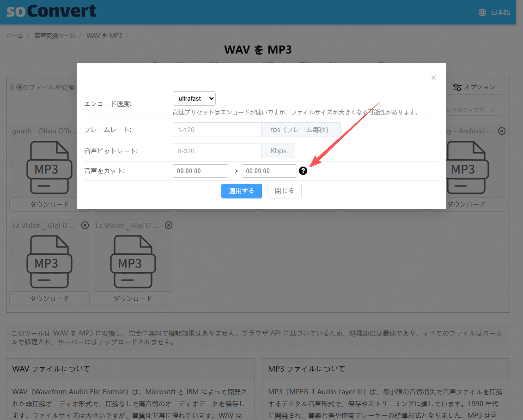Click the audio cut start time field

click(200, 171)
